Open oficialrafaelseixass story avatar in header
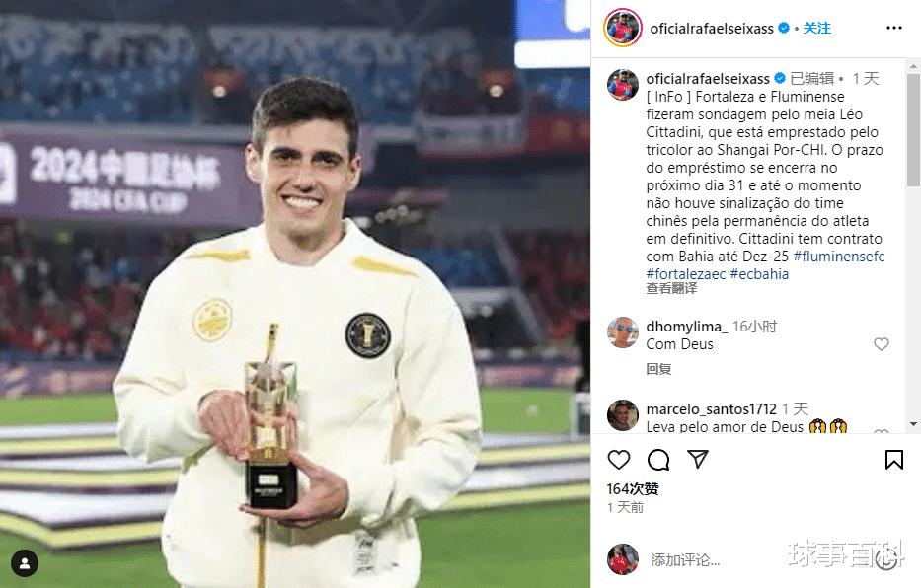The height and width of the screenshot is (588, 921). coord(623,28)
